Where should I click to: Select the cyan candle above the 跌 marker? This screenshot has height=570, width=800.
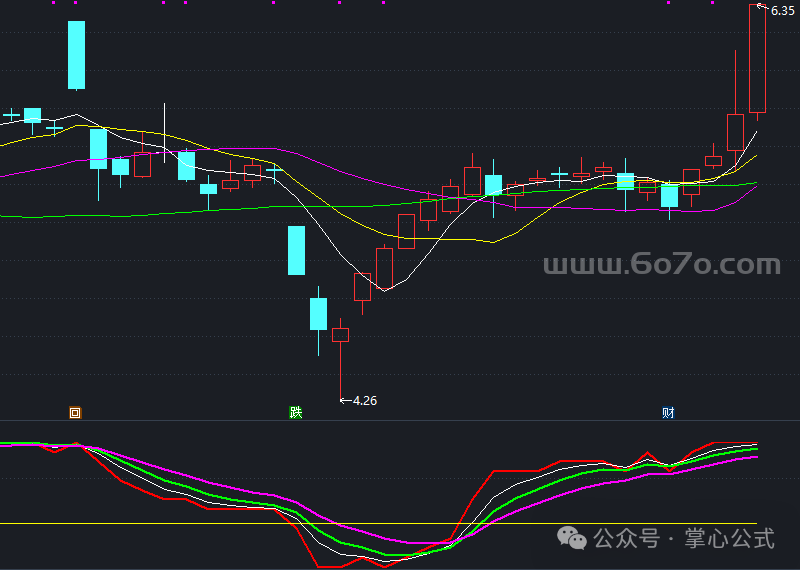296,250
